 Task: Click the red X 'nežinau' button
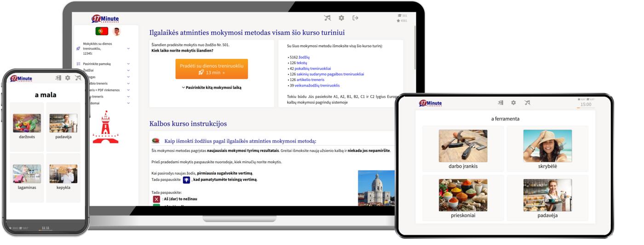(x=156, y=199)
